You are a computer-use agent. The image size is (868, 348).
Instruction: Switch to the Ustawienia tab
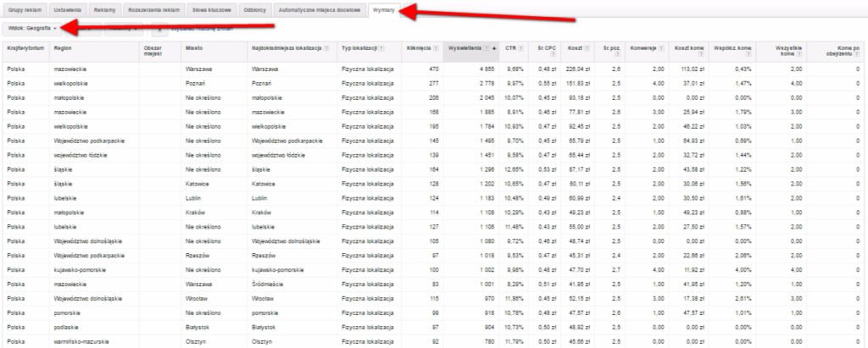pos(68,10)
